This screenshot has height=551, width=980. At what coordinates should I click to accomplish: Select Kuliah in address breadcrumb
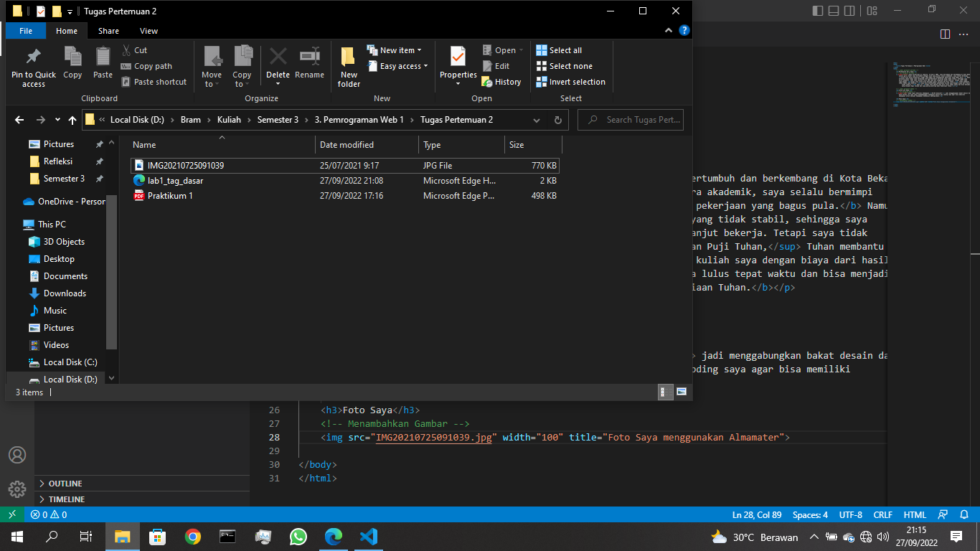pos(230,120)
